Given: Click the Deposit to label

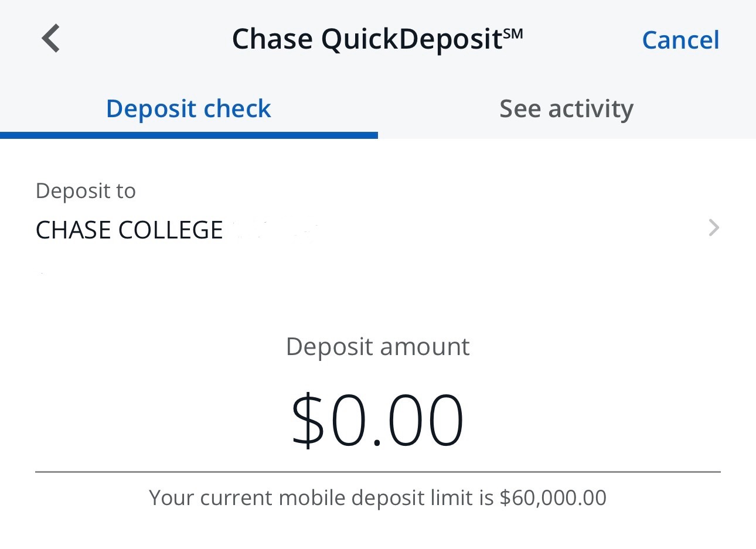Looking at the screenshot, I should point(86,191).
